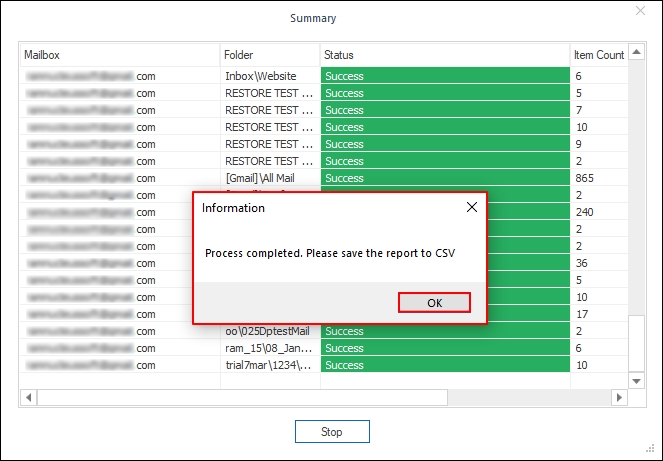Viewport: 663px width, 461px height.
Task: Click item count 17
Action: coord(582,314)
